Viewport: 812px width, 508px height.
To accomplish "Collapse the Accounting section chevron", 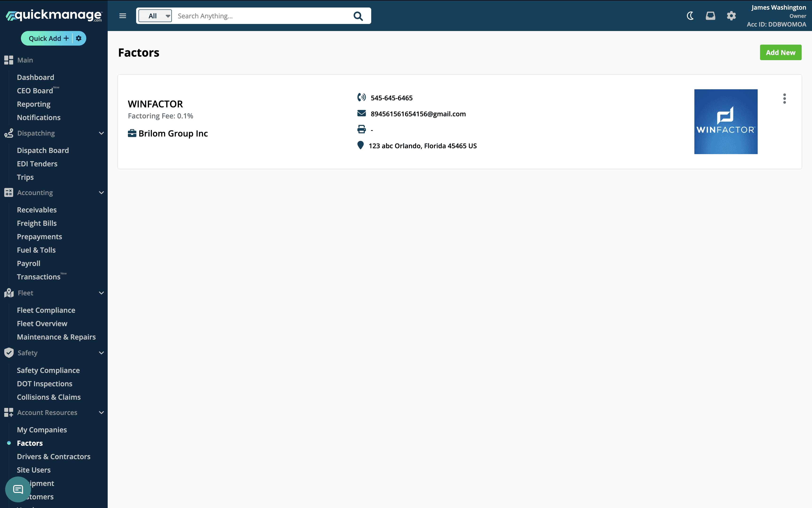I will coord(101,192).
